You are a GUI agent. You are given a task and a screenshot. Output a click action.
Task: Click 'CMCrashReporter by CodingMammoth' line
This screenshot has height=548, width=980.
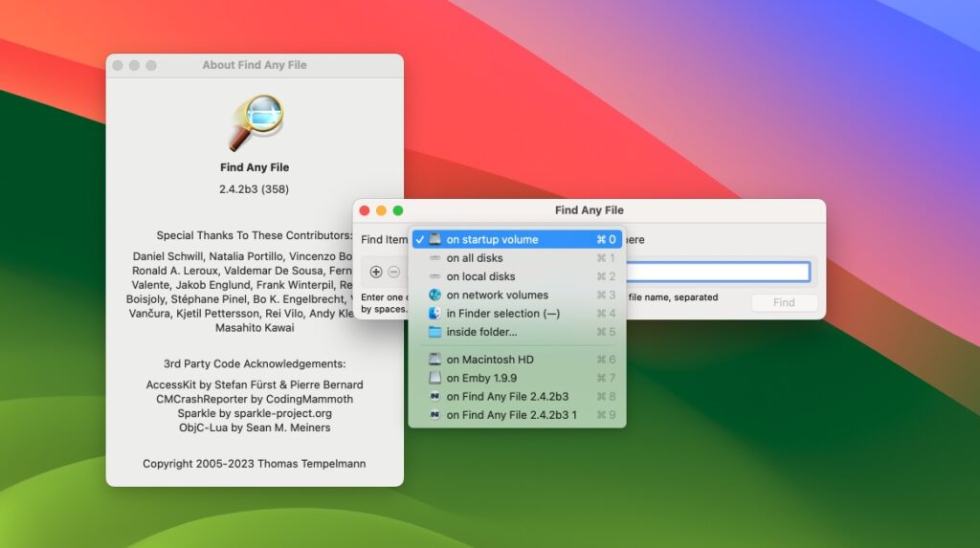255,399
